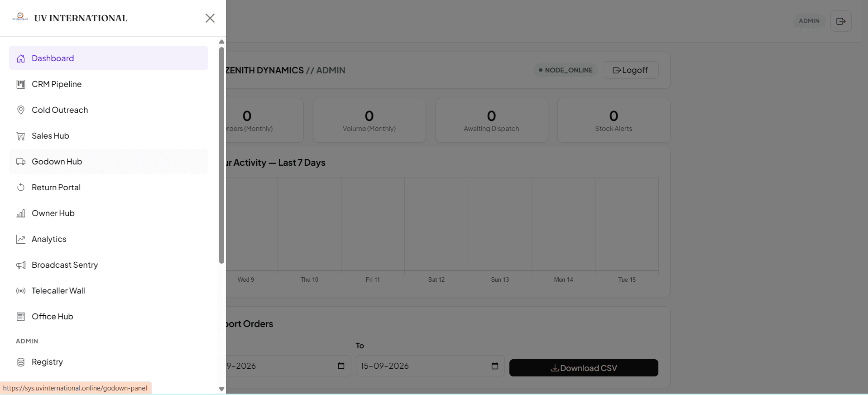This screenshot has height=395, width=868.
Task: Select Godown Hub from the sidebar
Action: [x=109, y=162]
